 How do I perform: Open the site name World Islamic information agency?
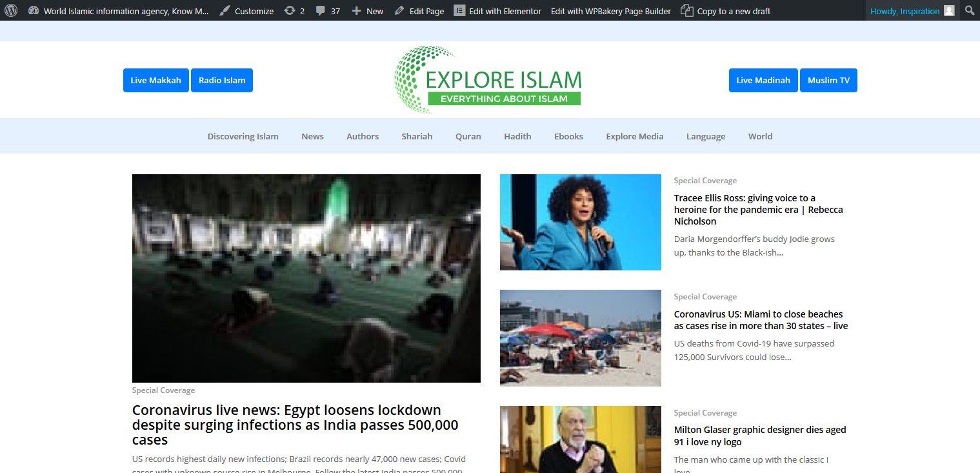tap(126, 11)
